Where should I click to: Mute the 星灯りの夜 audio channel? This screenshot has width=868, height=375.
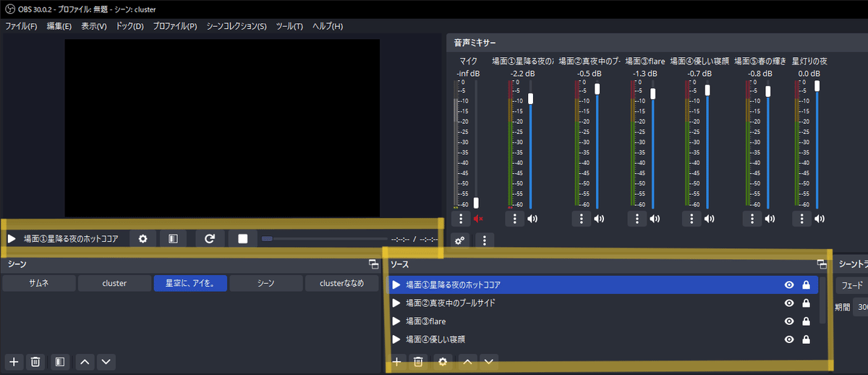(819, 219)
